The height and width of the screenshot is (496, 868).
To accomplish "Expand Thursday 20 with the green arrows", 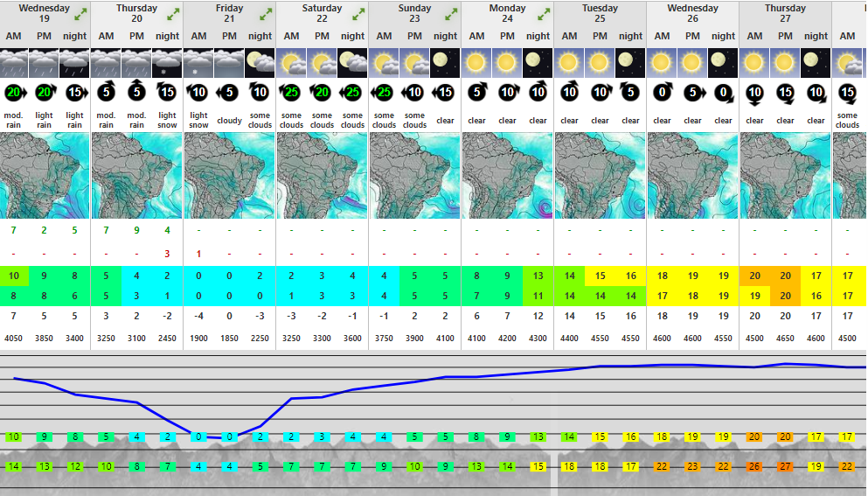I will [173, 14].
